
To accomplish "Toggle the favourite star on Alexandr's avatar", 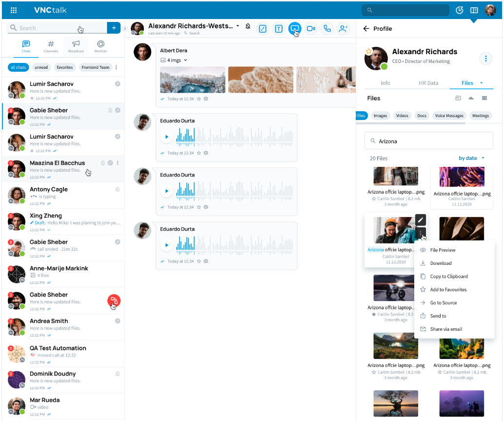I will coord(369,51).
